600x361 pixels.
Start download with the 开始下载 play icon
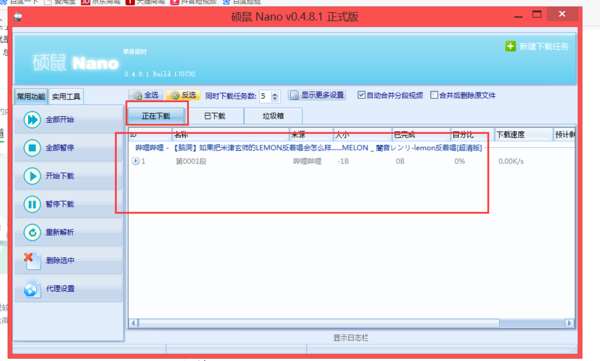point(32,176)
